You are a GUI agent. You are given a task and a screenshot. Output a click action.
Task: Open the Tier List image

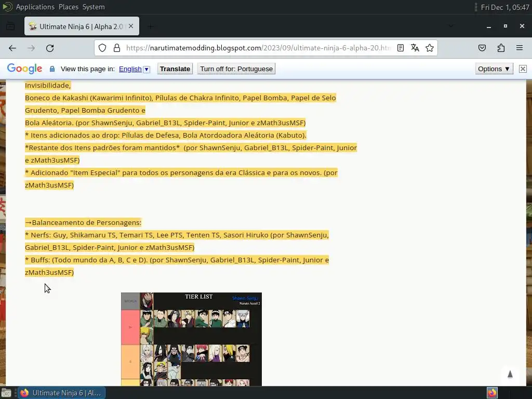(191, 339)
